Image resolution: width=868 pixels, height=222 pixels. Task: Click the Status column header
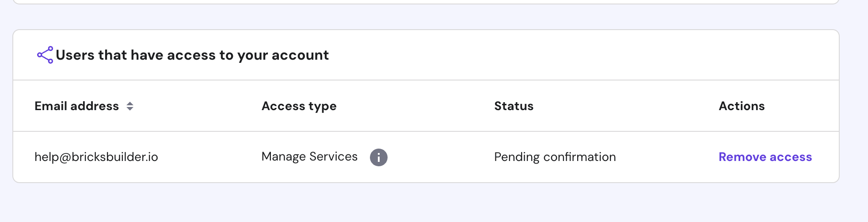coord(514,106)
